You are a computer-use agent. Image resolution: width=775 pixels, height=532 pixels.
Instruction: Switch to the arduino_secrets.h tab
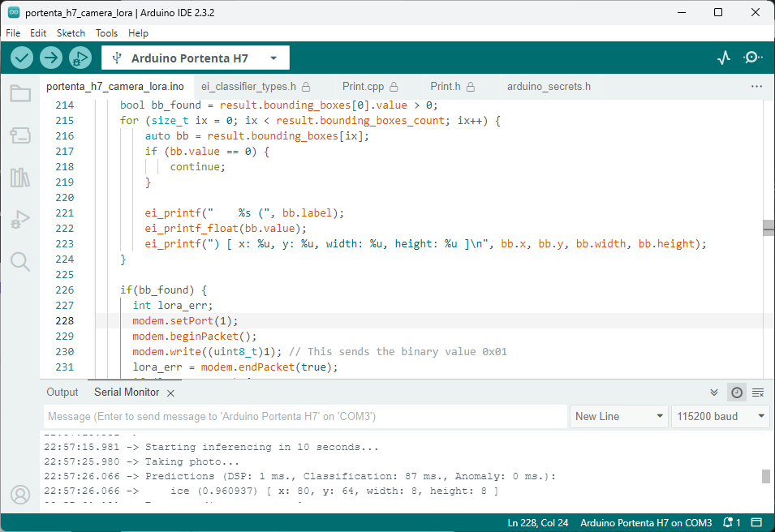pos(549,87)
